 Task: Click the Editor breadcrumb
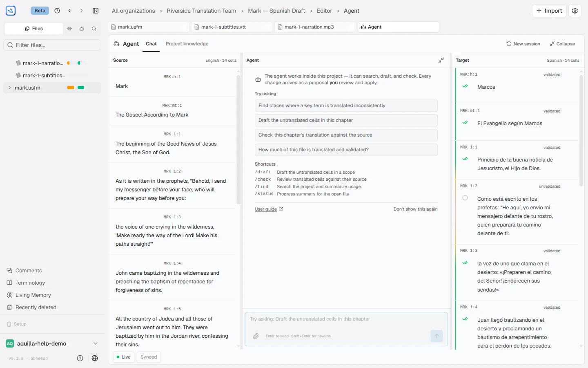coord(324,11)
